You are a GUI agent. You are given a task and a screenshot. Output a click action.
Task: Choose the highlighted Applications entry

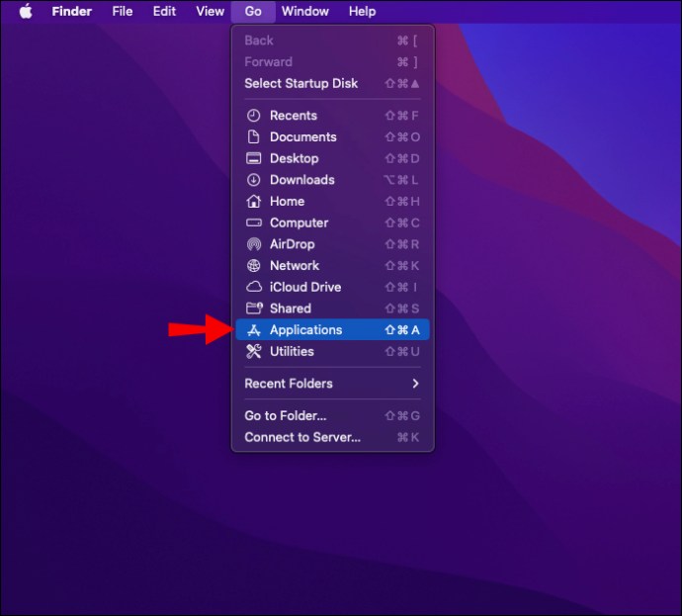[333, 329]
